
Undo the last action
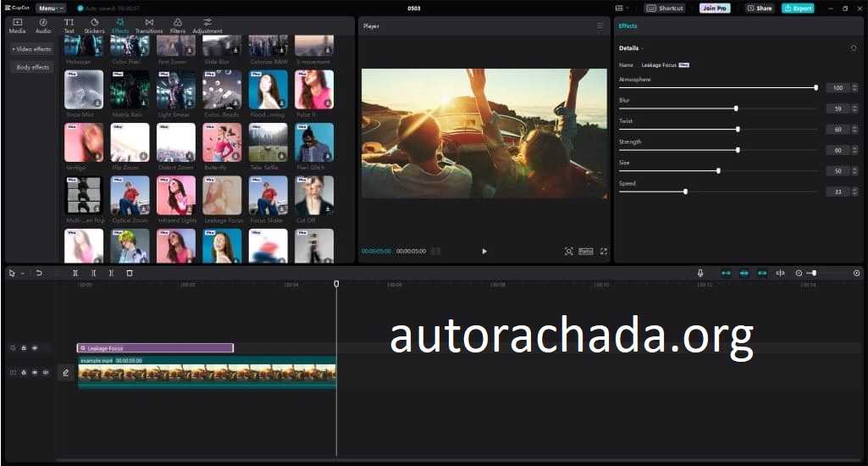point(39,273)
